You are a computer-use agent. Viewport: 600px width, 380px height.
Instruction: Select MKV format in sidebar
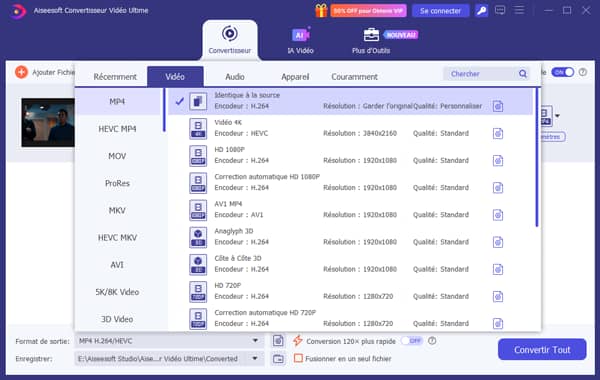click(x=117, y=210)
